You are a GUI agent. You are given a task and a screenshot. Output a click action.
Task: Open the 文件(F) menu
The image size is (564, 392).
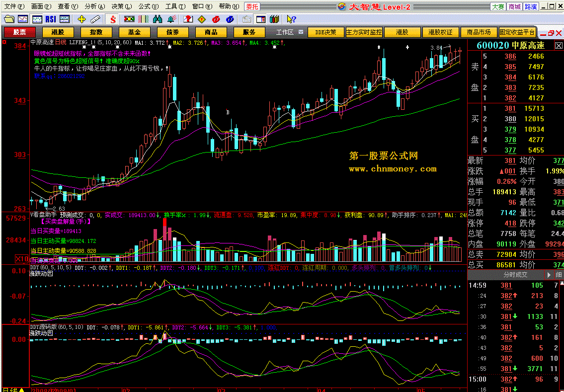14,6
